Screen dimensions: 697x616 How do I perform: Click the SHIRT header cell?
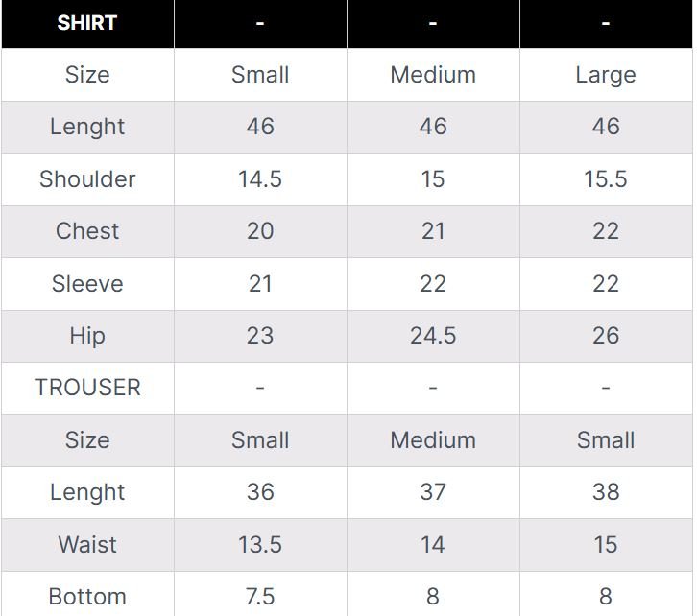pos(87,23)
